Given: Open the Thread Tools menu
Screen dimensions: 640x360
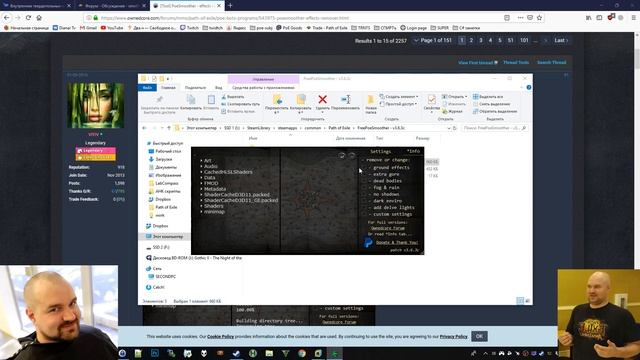Looking at the screenshot, I should (516, 62).
